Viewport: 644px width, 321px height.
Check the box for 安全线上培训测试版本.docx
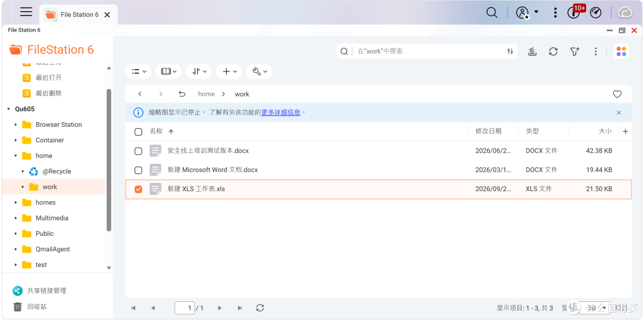(138, 151)
